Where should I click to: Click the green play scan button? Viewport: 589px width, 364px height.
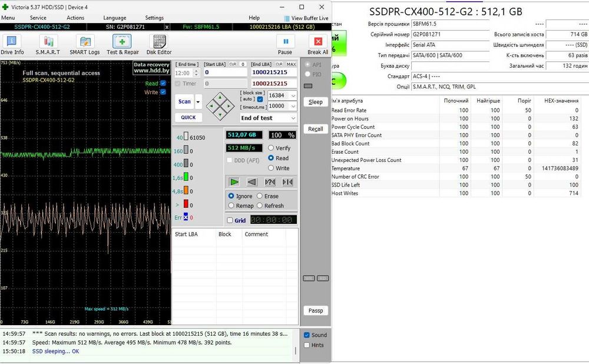click(x=234, y=182)
